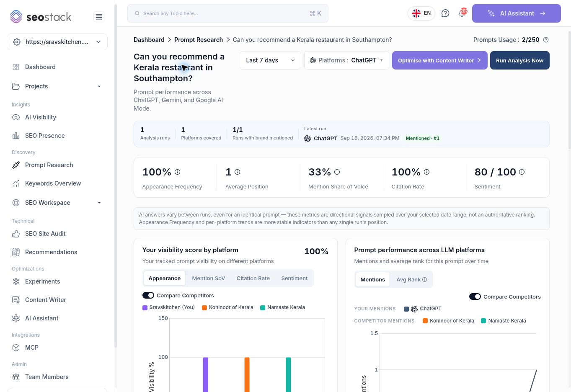Image resolution: width=571 pixels, height=392 pixels.
Task: Open the Last 7 days date dropdown
Action: [x=270, y=60]
